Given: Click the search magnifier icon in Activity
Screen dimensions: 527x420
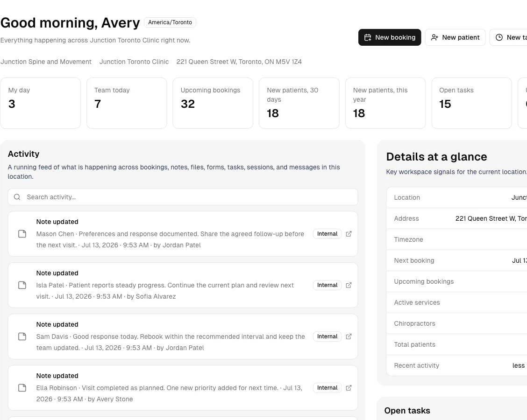Looking at the screenshot, I should point(17,197).
